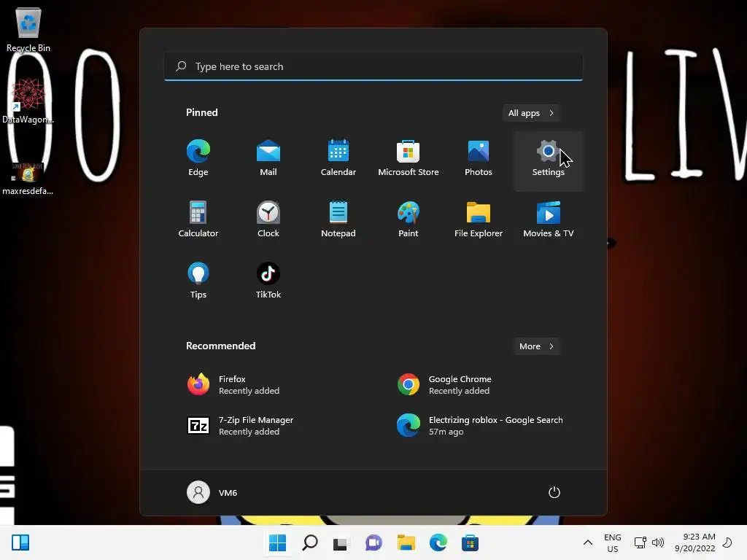This screenshot has width=747, height=560.
Task: Open the Mail app
Action: tap(268, 158)
